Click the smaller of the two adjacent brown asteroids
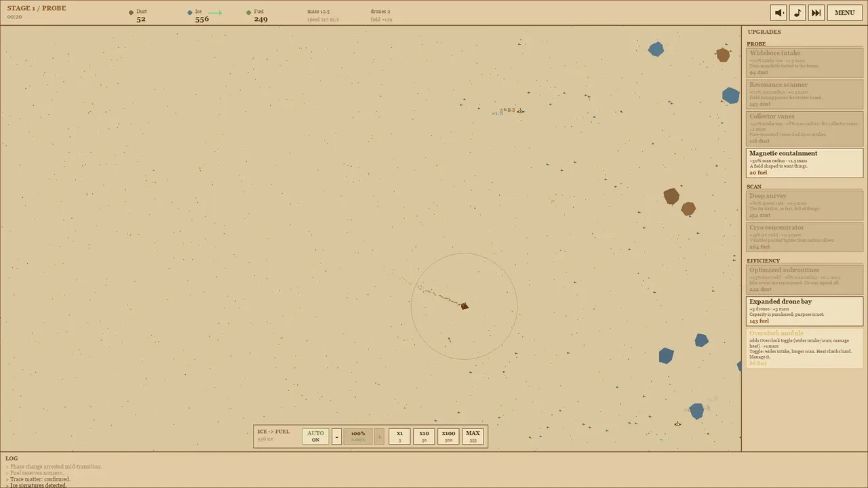This screenshot has width=868, height=488. coord(688,209)
